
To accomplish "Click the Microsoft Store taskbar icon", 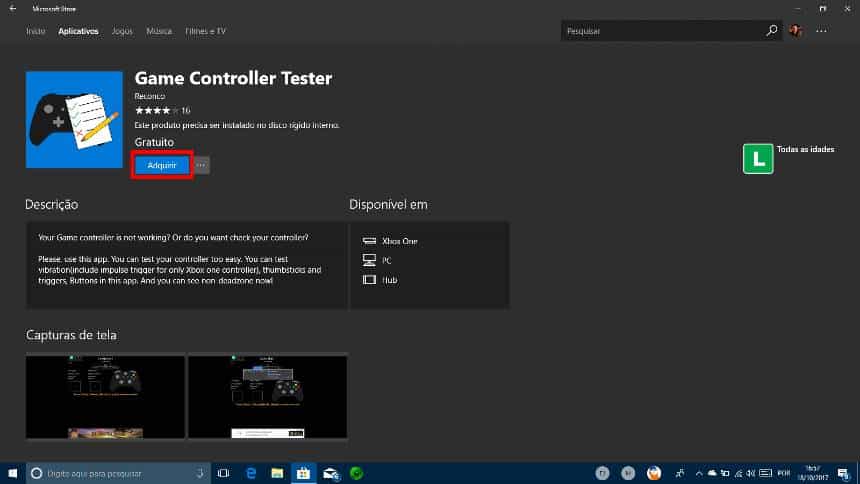I will pos(303,473).
